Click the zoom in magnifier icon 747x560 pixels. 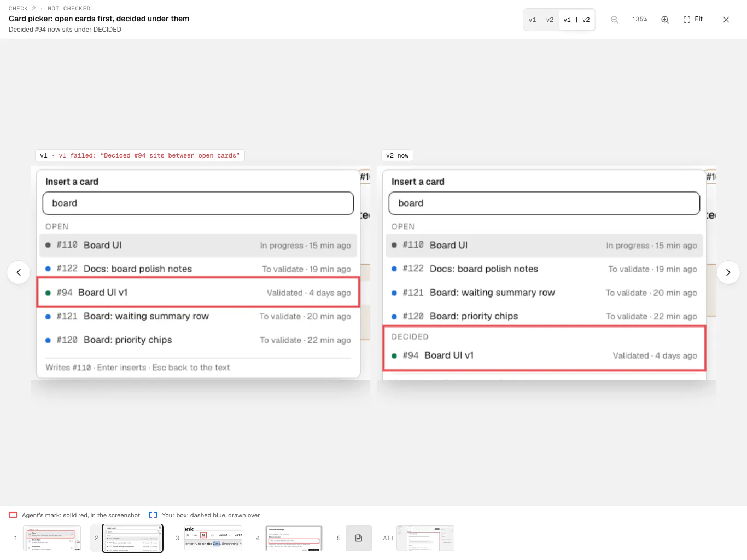click(x=665, y=20)
